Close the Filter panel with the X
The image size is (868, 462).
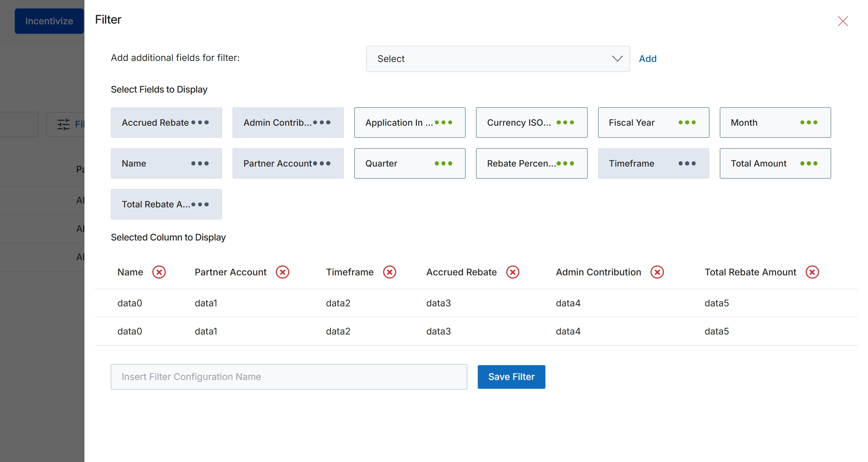(x=843, y=21)
